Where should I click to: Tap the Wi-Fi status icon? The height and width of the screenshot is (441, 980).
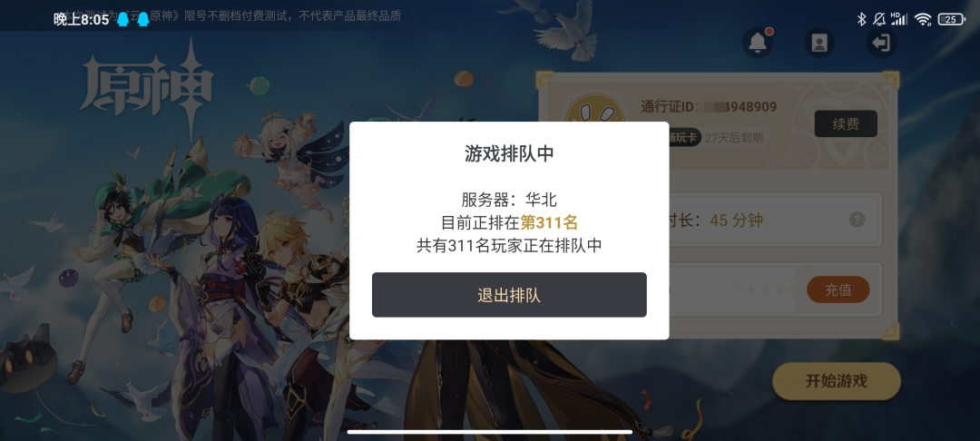click(x=923, y=19)
